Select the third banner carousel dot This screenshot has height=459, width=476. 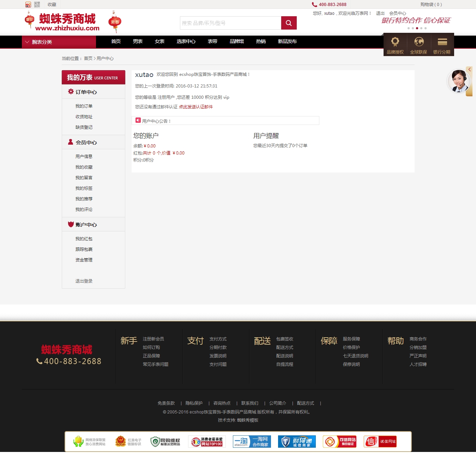coord(417,28)
